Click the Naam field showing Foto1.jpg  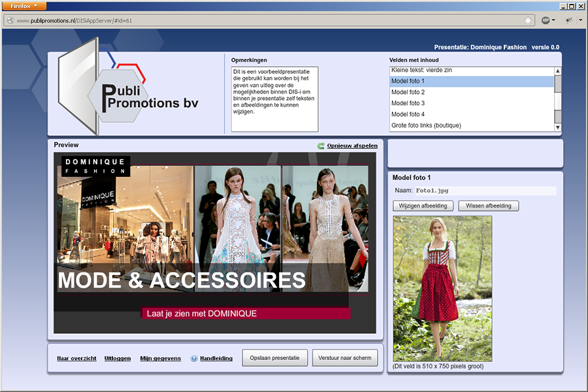pos(485,191)
